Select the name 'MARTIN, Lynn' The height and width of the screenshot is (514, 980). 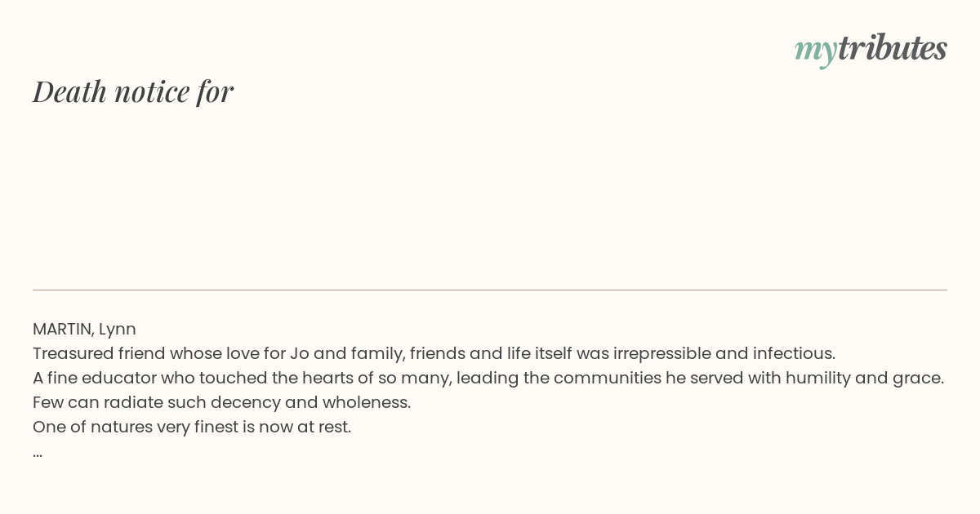point(84,329)
